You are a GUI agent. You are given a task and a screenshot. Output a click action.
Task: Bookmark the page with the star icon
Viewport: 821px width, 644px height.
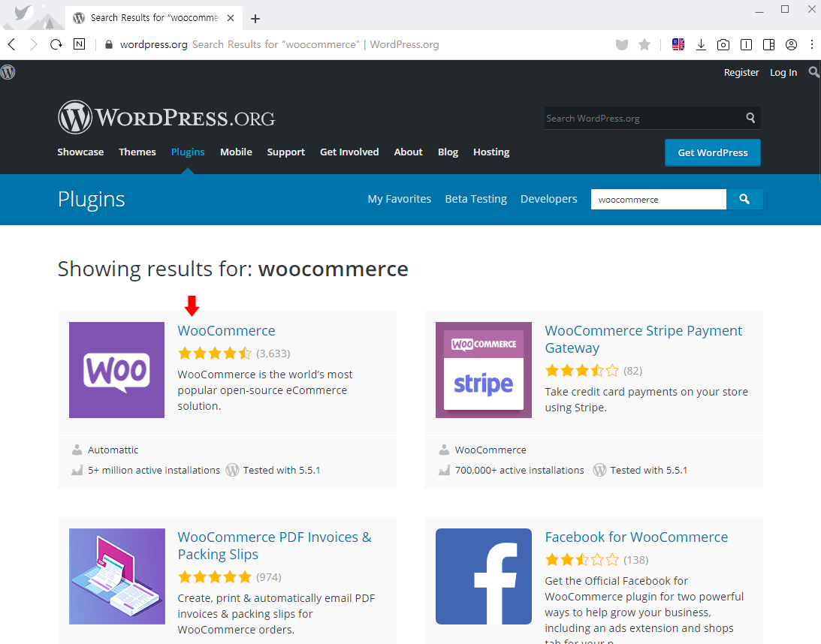tap(644, 45)
